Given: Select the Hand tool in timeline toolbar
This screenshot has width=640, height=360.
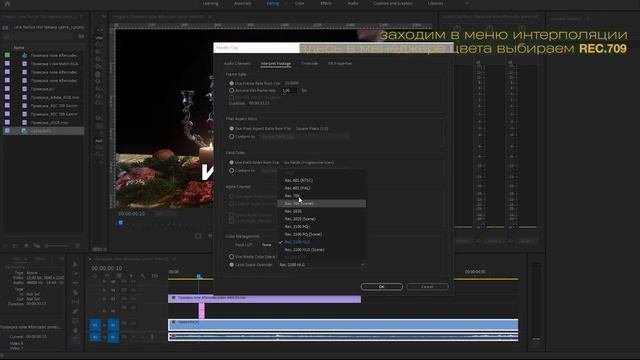Looking at the screenshot, I should (76, 331).
